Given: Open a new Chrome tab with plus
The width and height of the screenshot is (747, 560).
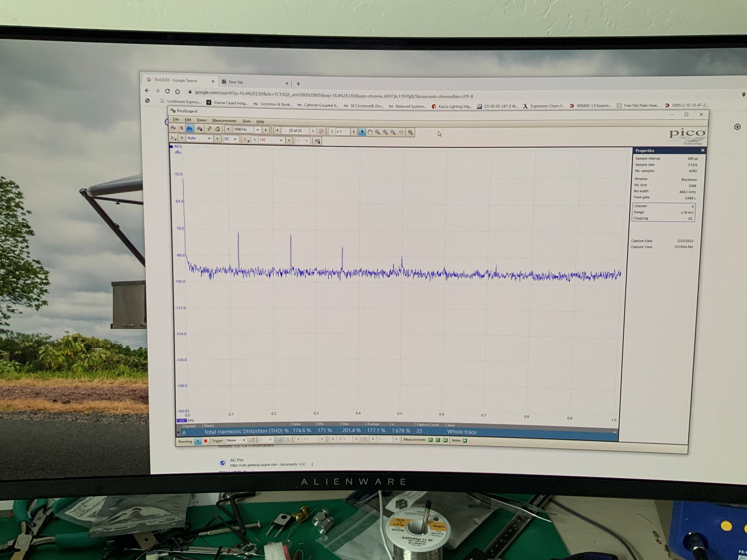Looking at the screenshot, I should [x=298, y=84].
